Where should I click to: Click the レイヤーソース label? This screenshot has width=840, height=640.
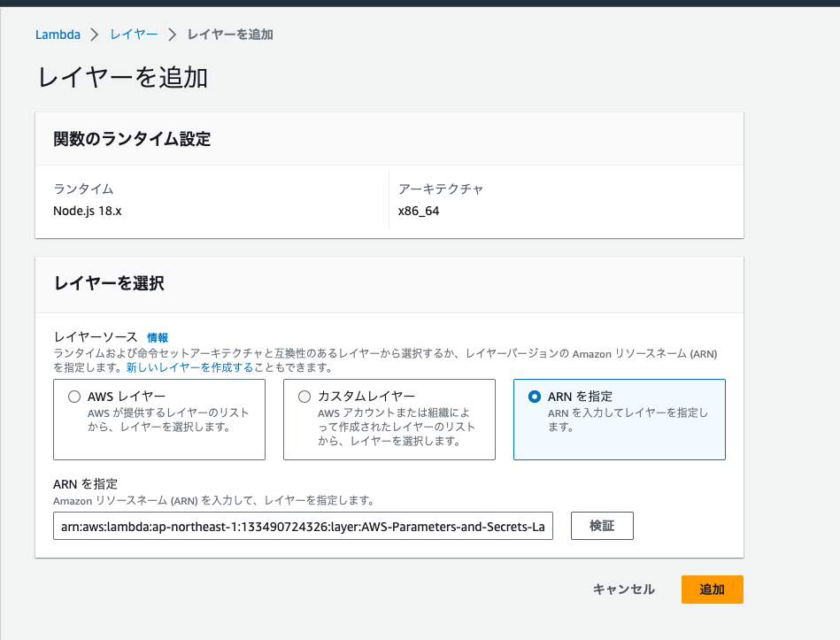pos(96,337)
